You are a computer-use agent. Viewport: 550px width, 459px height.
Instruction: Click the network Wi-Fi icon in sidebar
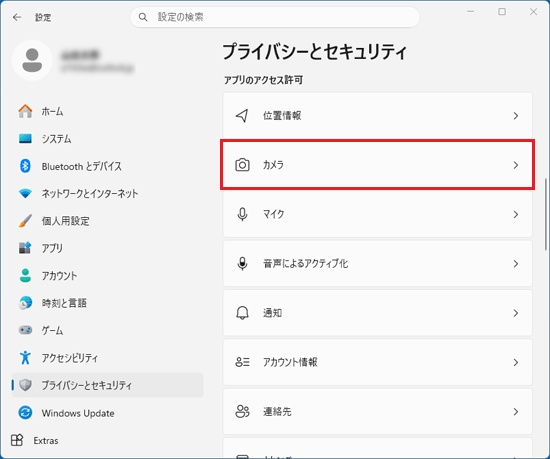point(25,193)
